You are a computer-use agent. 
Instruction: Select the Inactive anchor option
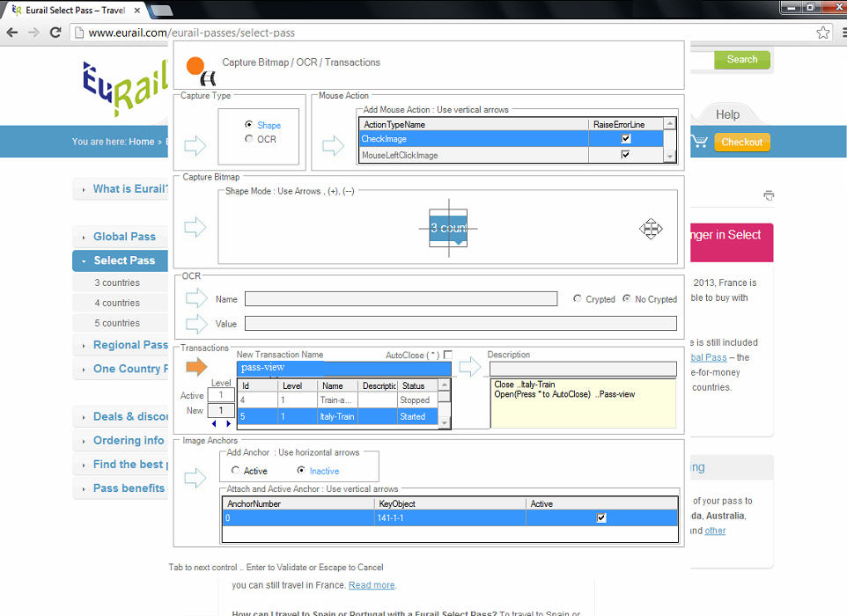pyautogui.click(x=301, y=470)
